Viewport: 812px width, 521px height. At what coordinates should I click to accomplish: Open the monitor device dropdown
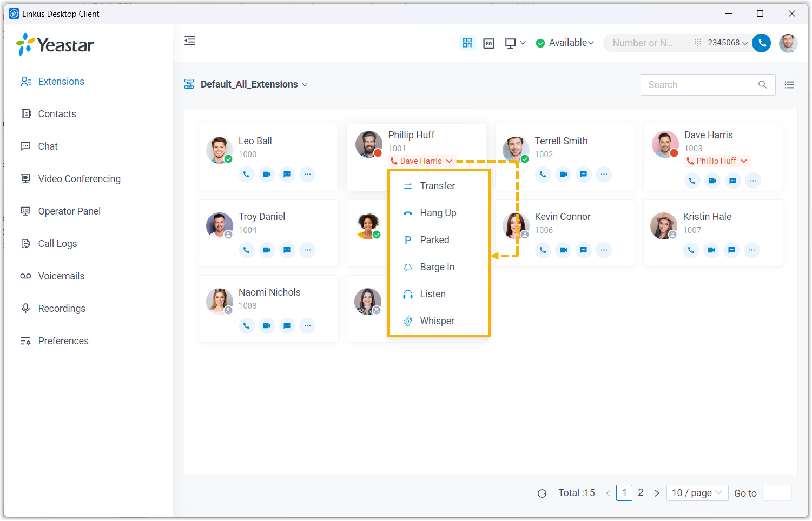click(x=515, y=43)
